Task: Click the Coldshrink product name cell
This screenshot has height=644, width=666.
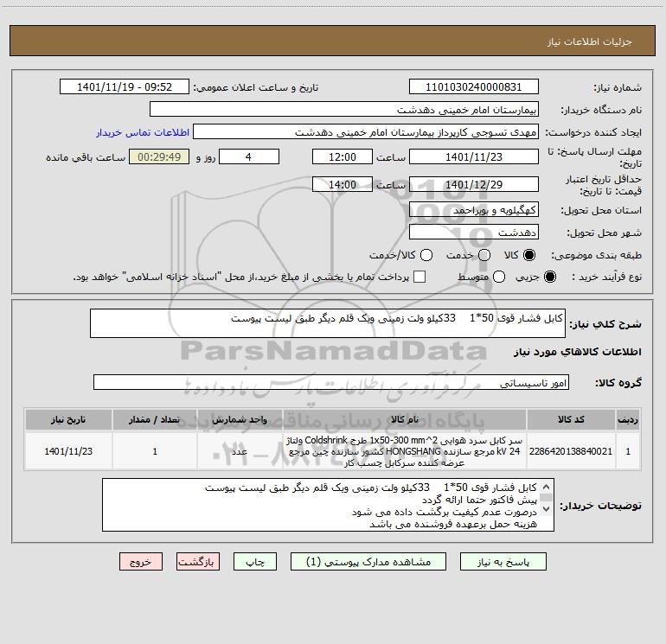Action: (x=405, y=451)
